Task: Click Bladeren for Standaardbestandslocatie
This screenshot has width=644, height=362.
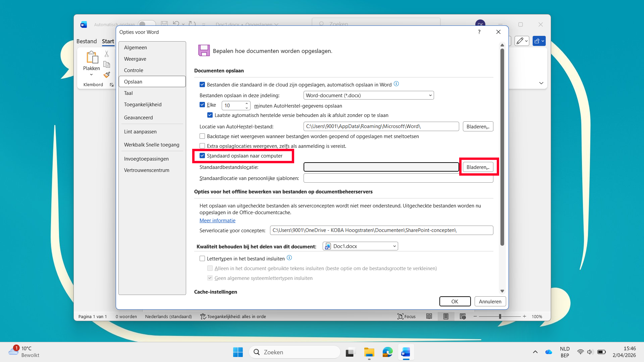Action: coord(478,167)
